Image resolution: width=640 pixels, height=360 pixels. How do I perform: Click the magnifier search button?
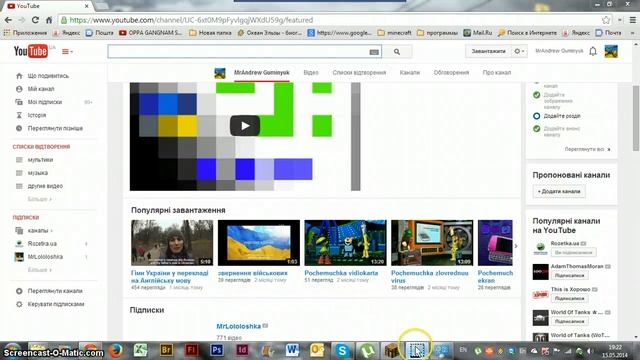[397, 51]
